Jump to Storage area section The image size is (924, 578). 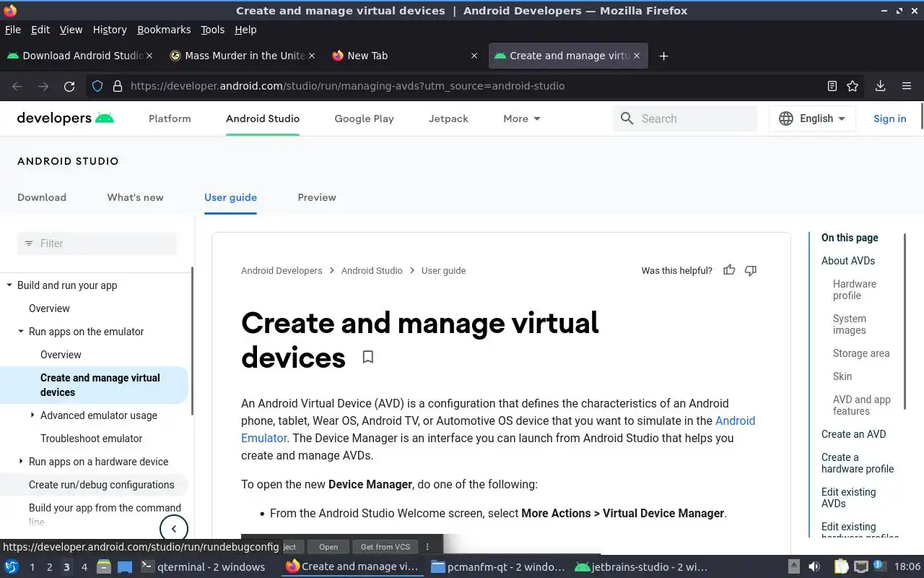861,353
